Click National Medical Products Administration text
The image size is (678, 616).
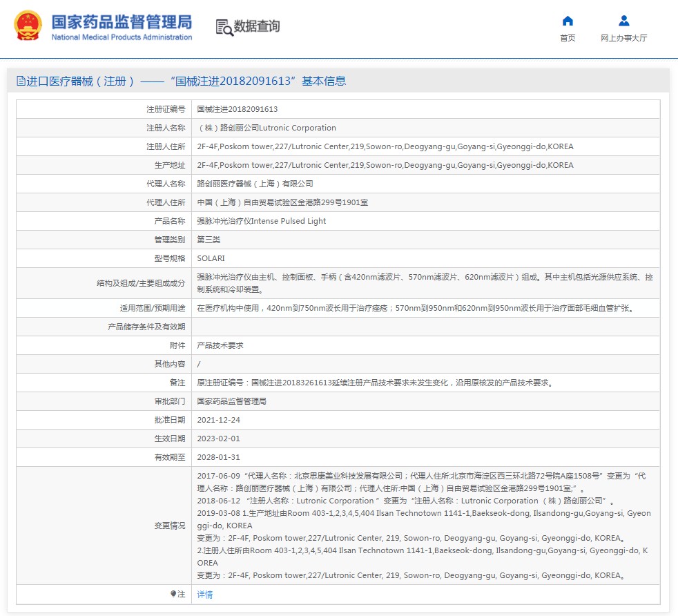(x=122, y=37)
